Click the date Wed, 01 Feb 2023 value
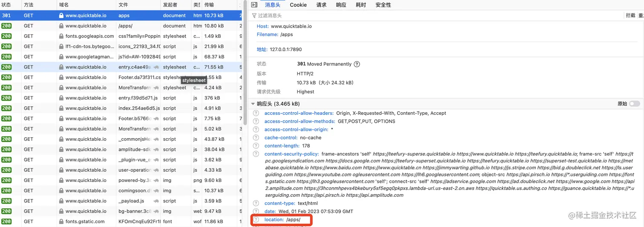Image resolution: width=644 pixels, height=227 pixels. [316, 211]
